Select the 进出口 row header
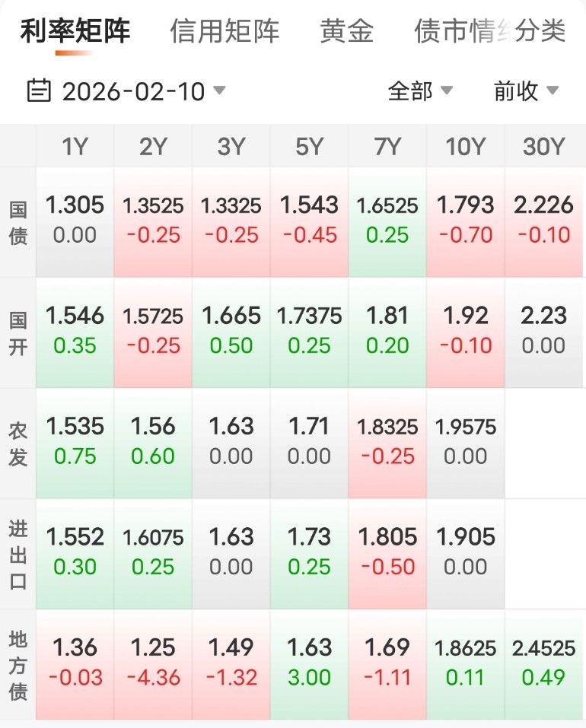The height and width of the screenshot is (728, 586). tap(18, 554)
